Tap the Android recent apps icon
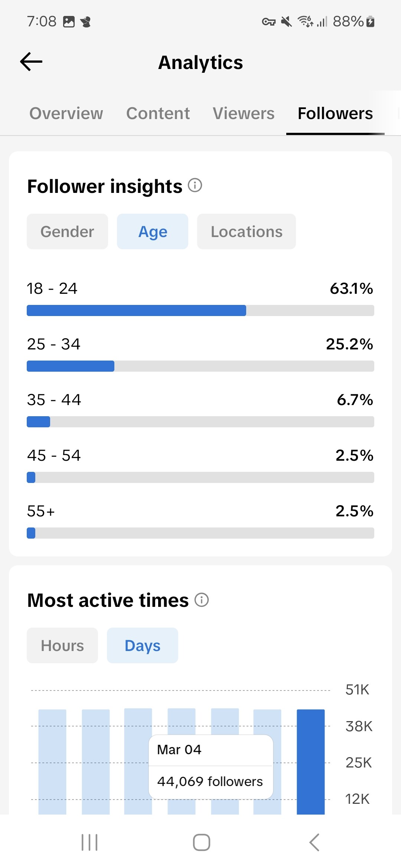Screen dimensions: 401x868 click(89, 842)
